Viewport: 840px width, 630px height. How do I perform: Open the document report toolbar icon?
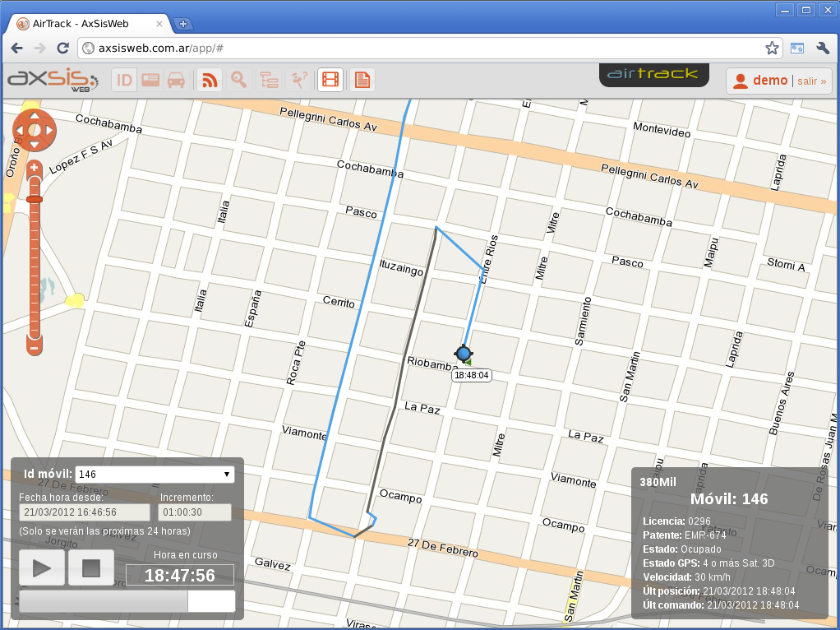pos(362,80)
